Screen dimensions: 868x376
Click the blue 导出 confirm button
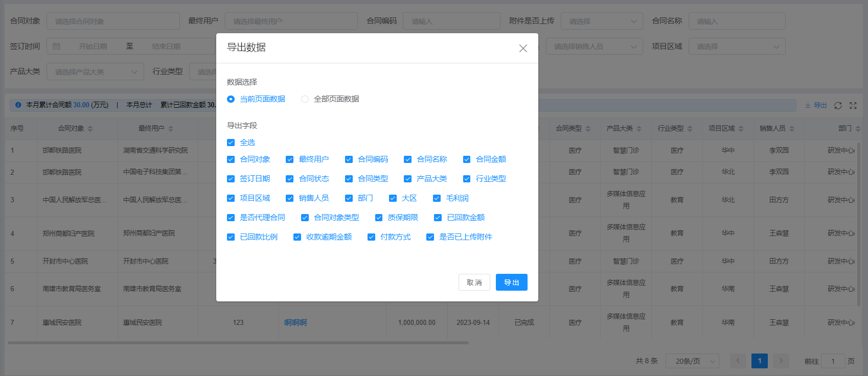511,283
